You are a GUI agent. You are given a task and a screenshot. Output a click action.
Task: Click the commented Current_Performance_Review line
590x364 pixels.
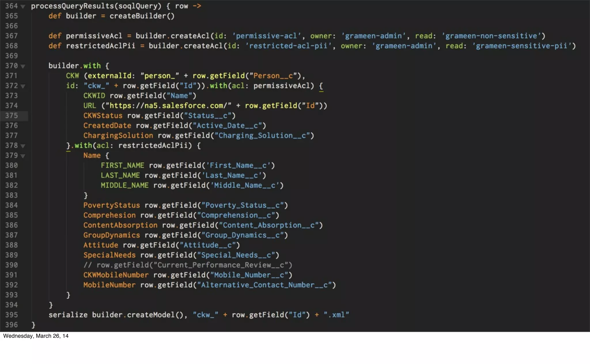click(x=188, y=265)
